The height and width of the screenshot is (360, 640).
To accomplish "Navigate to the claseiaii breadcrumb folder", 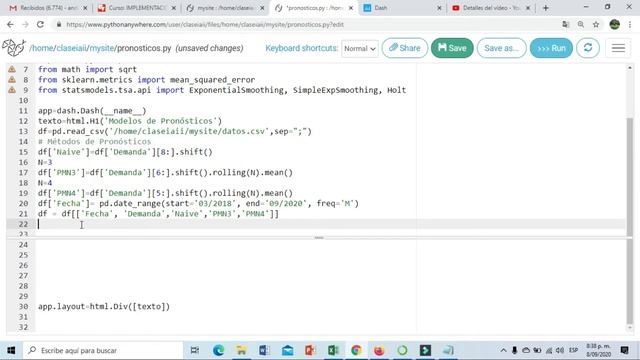I will click(x=71, y=48).
